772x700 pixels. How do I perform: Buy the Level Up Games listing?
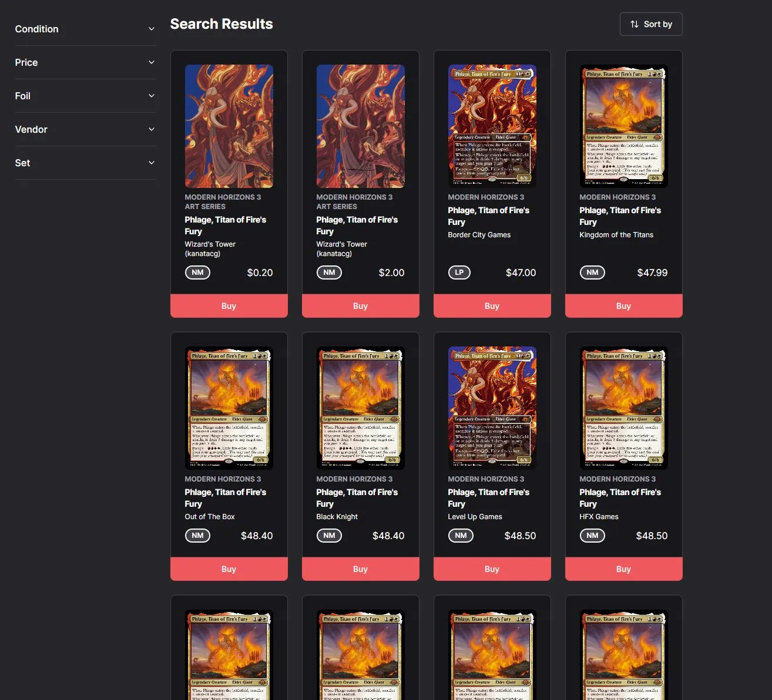[492, 569]
